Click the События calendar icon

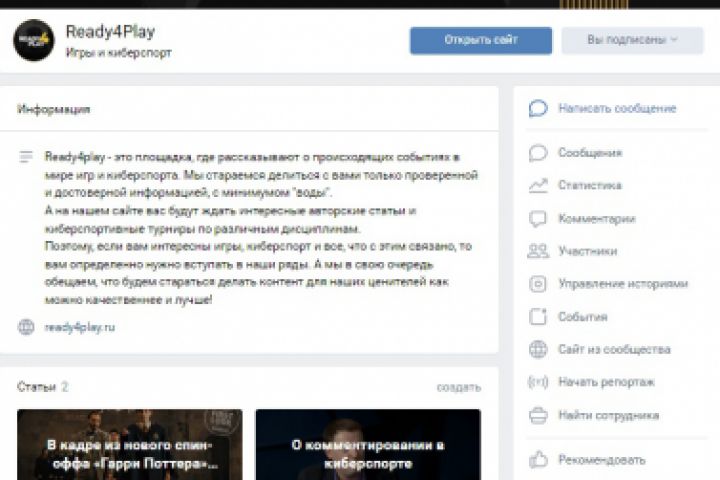click(x=538, y=316)
